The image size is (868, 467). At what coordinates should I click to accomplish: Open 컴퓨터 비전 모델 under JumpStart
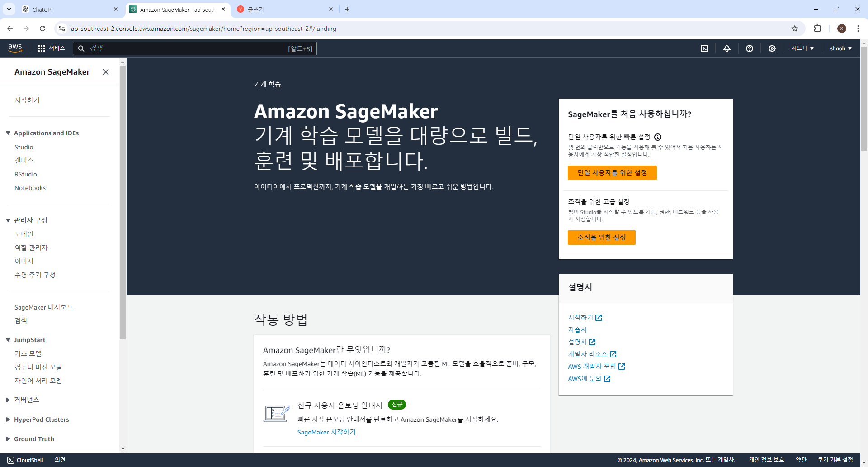(38, 367)
